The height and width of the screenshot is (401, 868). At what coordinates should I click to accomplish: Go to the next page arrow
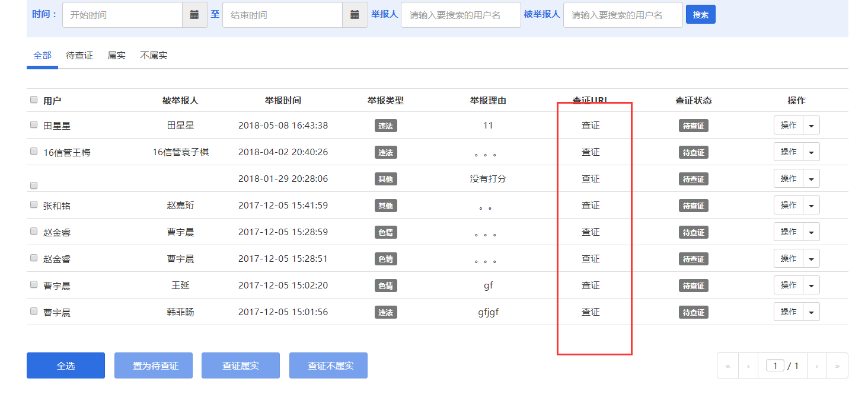pos(816,366)
